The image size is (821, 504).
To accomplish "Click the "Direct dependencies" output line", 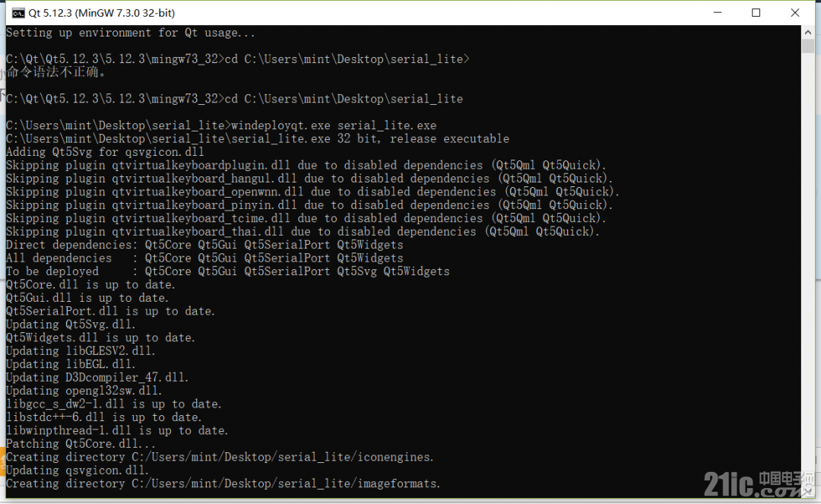I will [204, 245].
